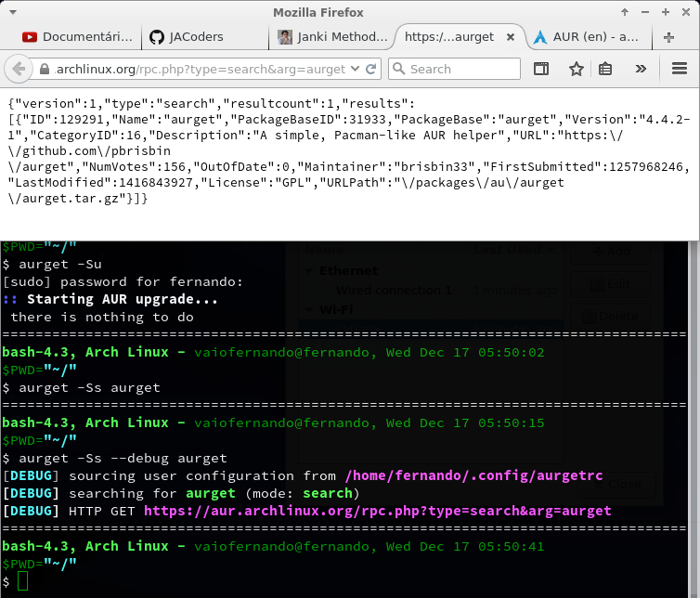Close the aurget tab
The width and height of the screenshot is (700, 598).
coord(511,37)
